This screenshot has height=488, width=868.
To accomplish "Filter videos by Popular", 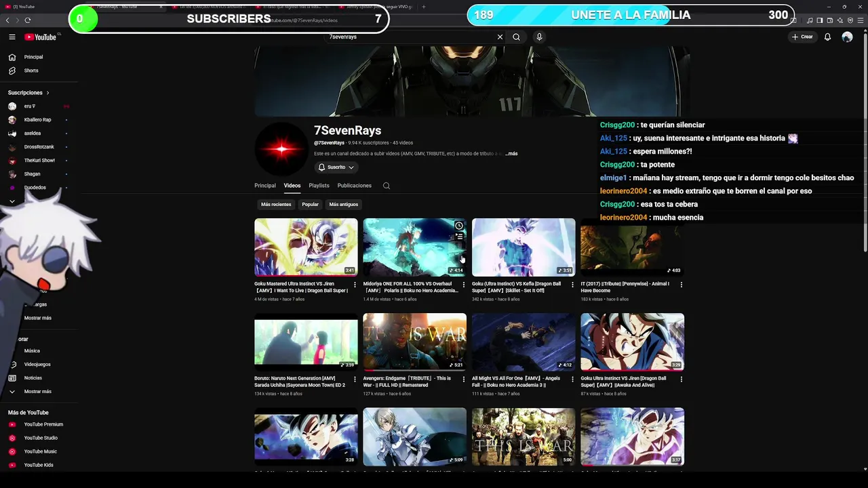I will click(x=310, y=204).
